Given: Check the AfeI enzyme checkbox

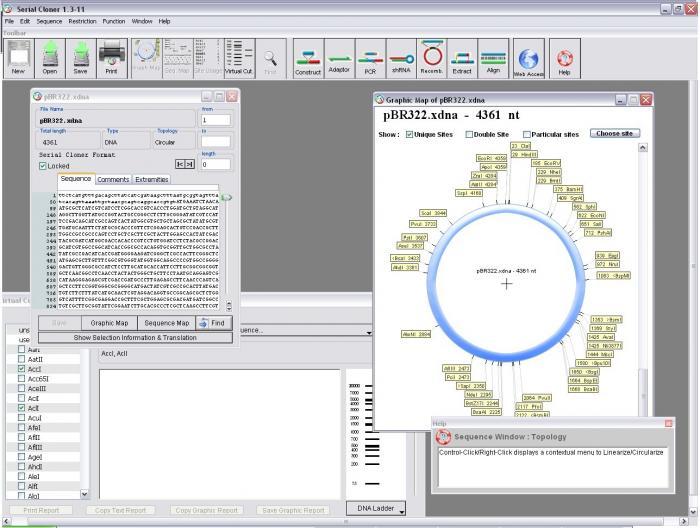Looking at the screenshot, I should coord(21,428).
